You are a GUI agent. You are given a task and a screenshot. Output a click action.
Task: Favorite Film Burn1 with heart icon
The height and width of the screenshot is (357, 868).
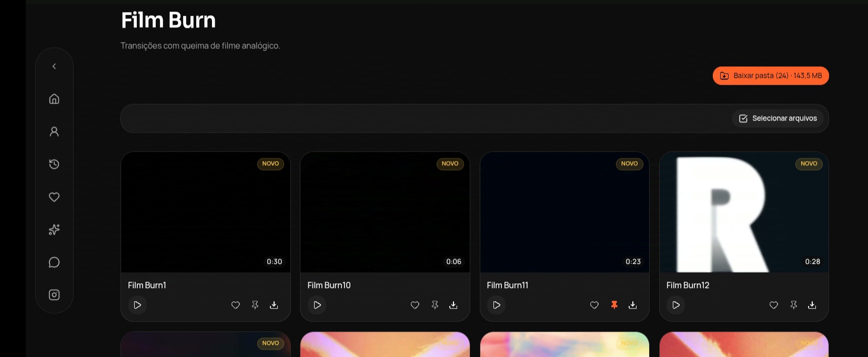point(236,305)
